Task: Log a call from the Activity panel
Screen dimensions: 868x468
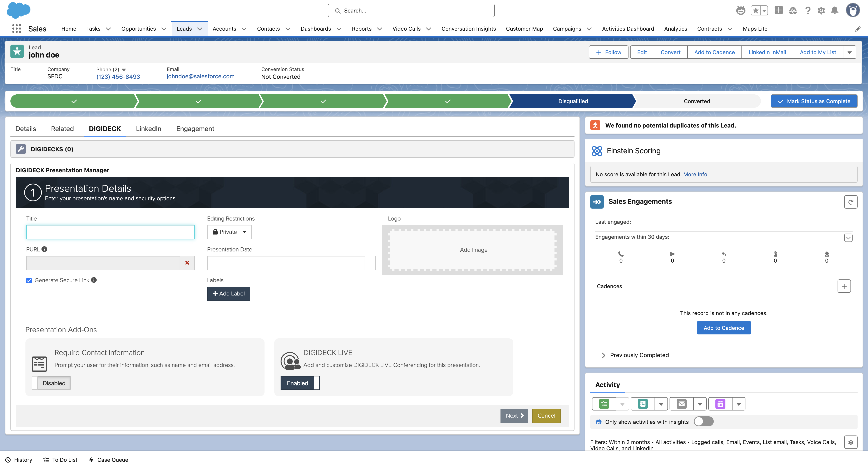Action: pyautogui.click(x=643, y=404)
